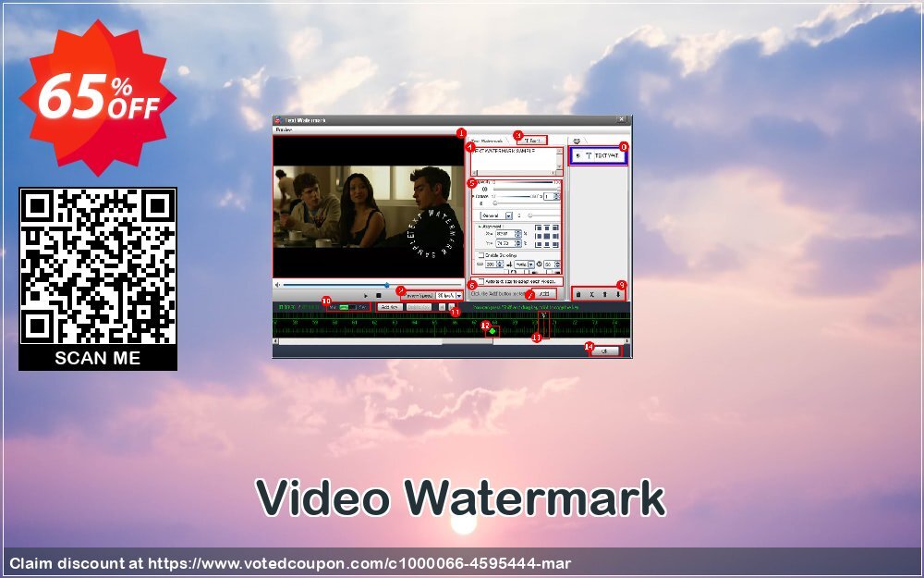Click the 65% OFF discount badge
This screenshot has width=924, height=578.
[97, 97]
